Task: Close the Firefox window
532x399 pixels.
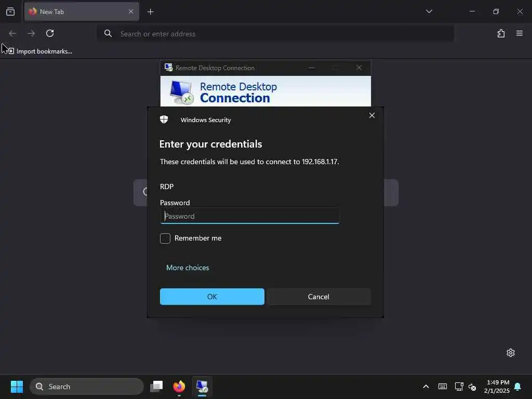Action: coord(520,11)
